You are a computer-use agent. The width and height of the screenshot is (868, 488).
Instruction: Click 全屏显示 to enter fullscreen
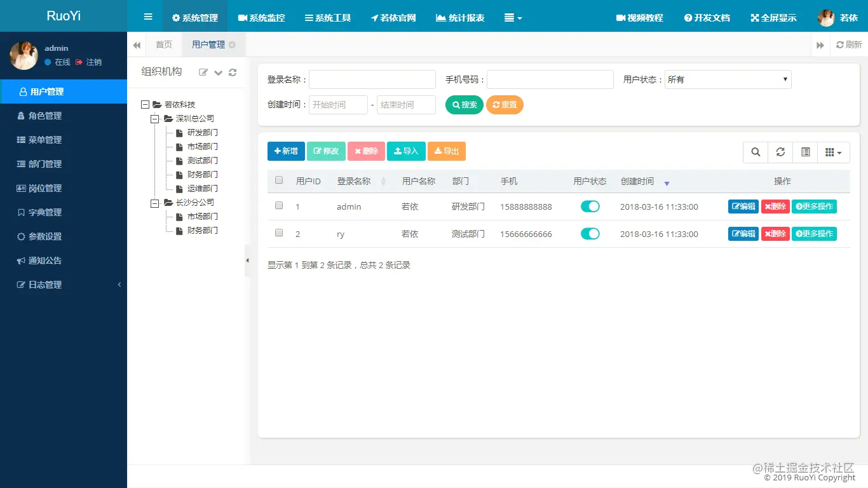click(773, 18)
